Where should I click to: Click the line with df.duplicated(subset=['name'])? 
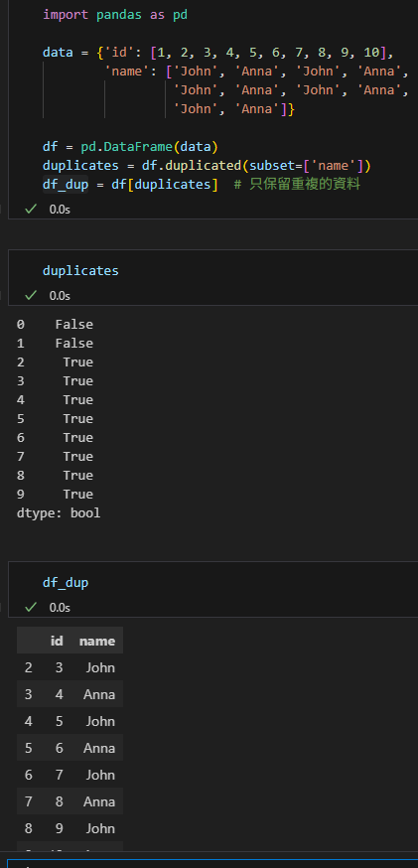click(207, 166)
